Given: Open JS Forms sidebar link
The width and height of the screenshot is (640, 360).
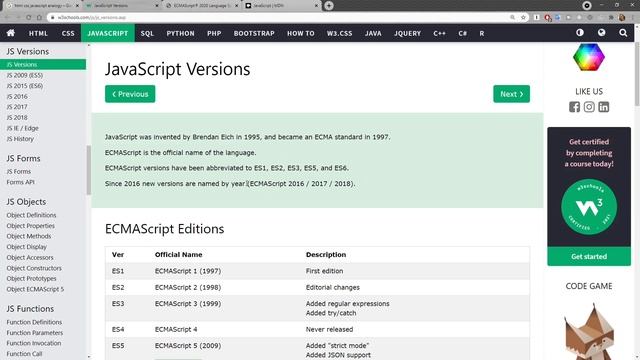Looking at the screenshot, I should (x=19, y=171).
